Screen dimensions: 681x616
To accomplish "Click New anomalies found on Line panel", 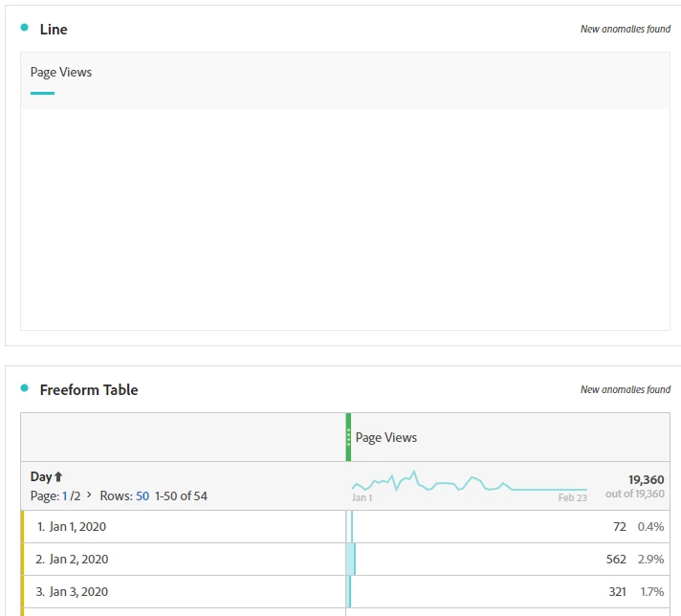I will (x=626, y=29).
